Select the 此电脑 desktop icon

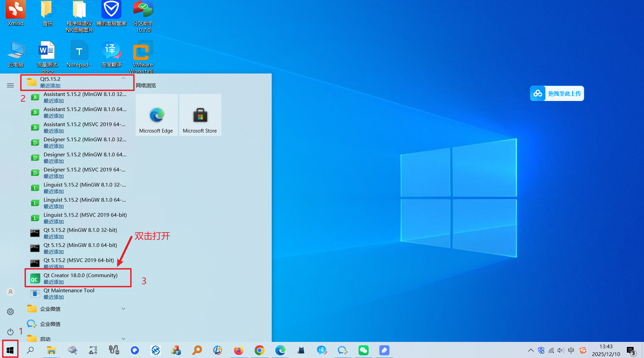[15, 54]
